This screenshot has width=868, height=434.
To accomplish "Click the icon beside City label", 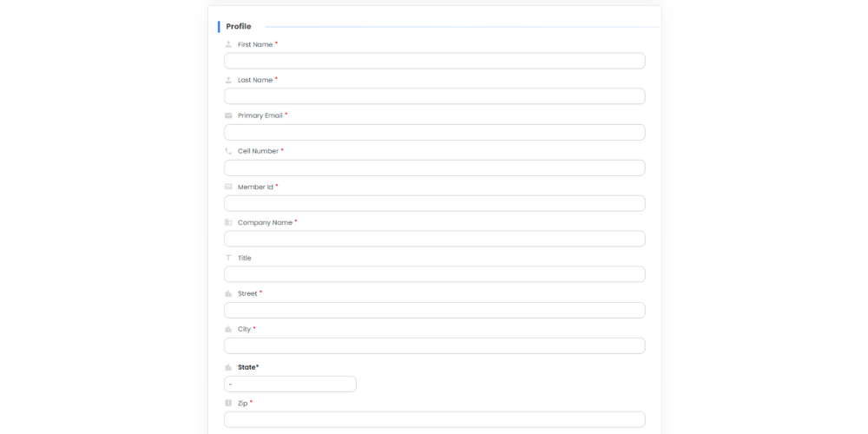I will (228, 329).
